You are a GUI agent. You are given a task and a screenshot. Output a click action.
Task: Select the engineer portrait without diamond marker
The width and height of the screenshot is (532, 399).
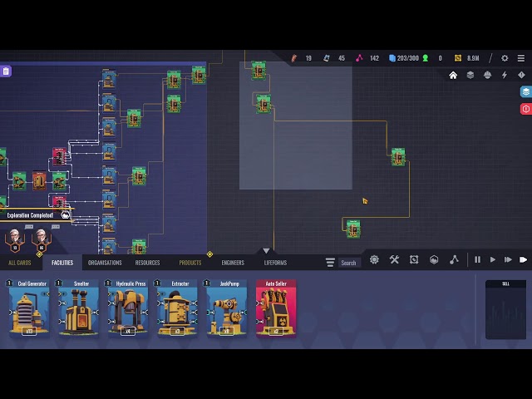coord(15,240)
